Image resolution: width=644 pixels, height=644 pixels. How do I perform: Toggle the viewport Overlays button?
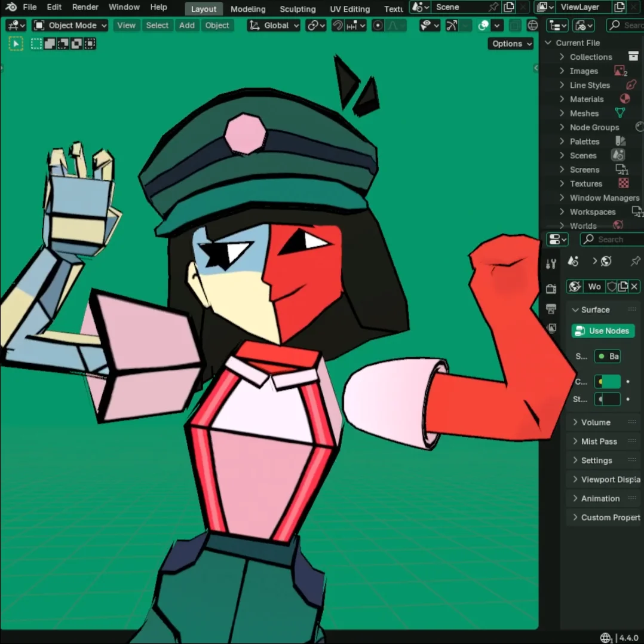click(x=482, y=25)
